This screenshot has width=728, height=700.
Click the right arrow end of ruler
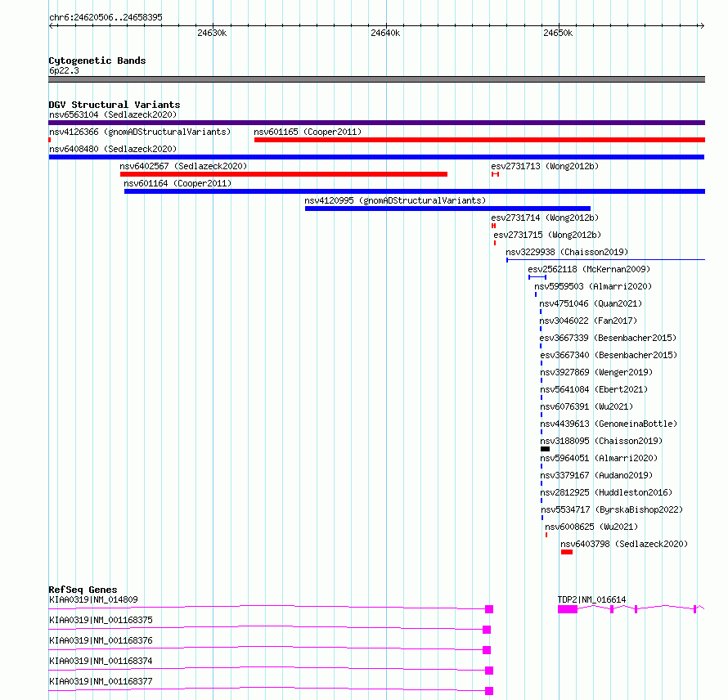[702, 26]
